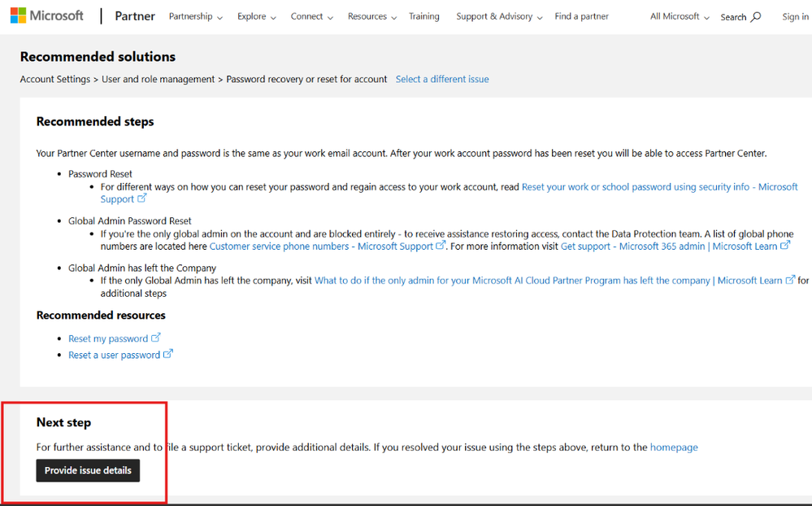
Task: Click the Search magnifier icon
Action: click(756, 16)
